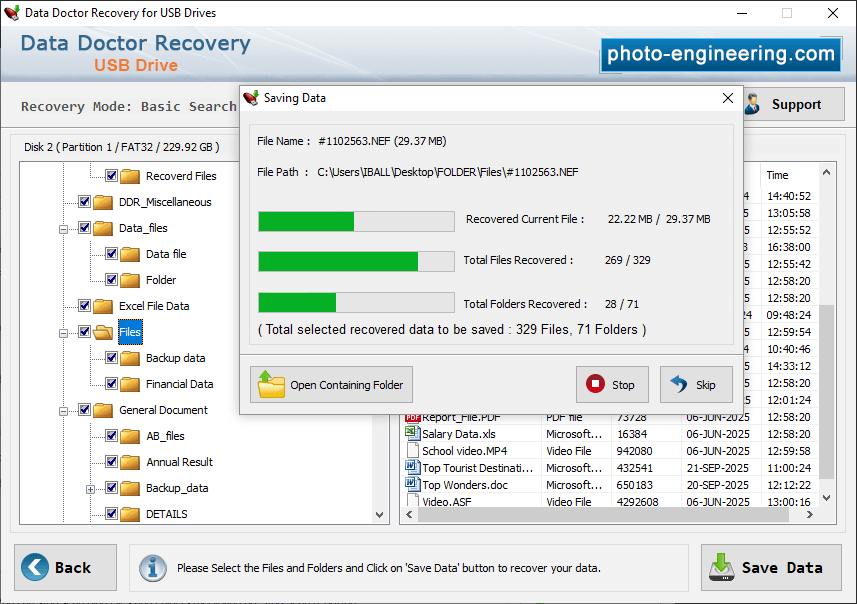
Task: Click the file list vertical scrollbar thumb
Action: pyautogui.click(x=826, y=391)
